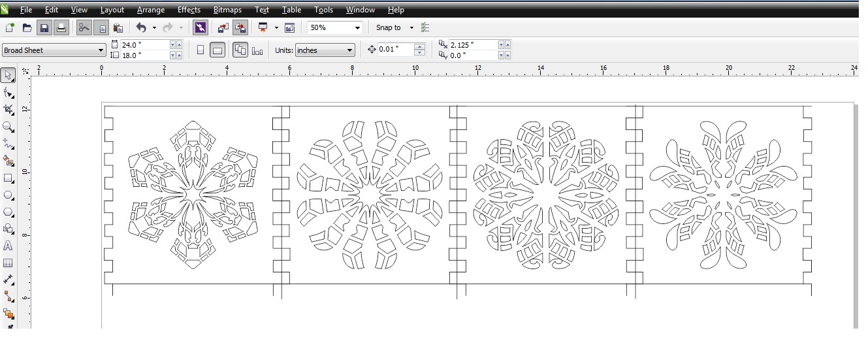Open the Arrange menu
The height and width of the screenshot is (341, 868).
pos(151,10)
